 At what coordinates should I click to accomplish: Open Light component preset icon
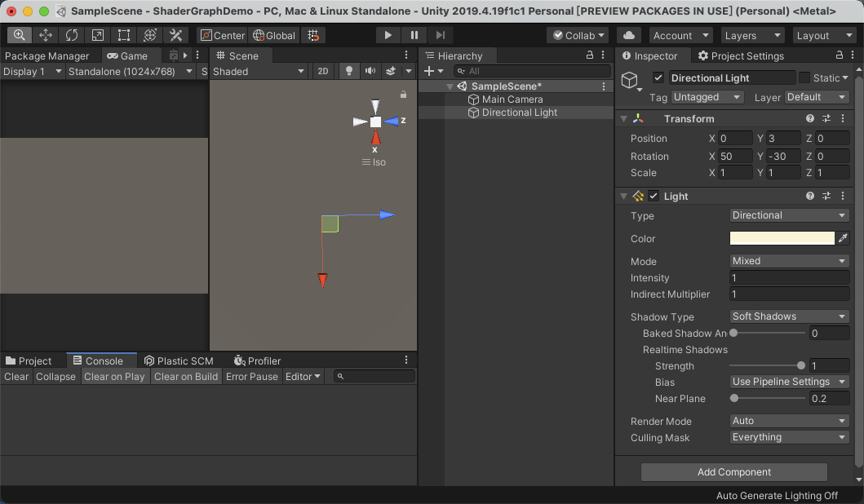pos(826,196)
